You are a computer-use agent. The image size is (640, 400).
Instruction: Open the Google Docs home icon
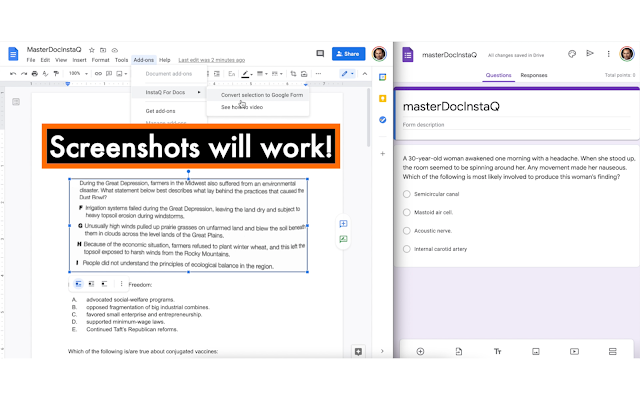[13, 54]
